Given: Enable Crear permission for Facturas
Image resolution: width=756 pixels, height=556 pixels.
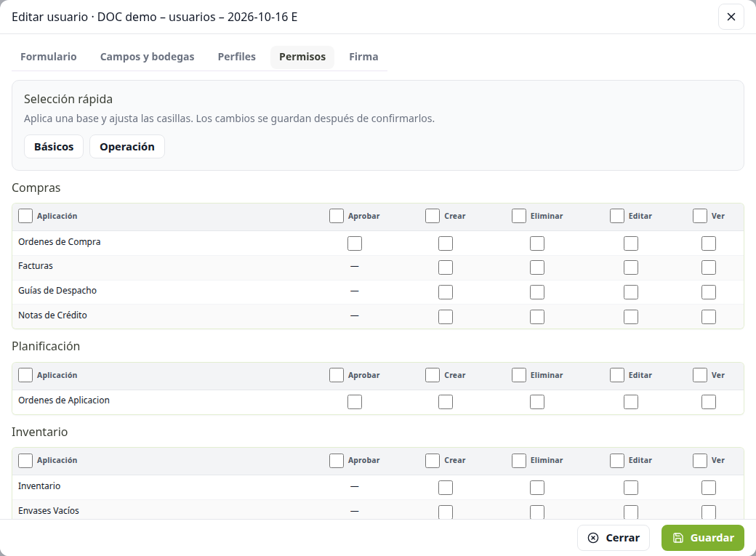Looking at the screenshot, I should (446, 267).
